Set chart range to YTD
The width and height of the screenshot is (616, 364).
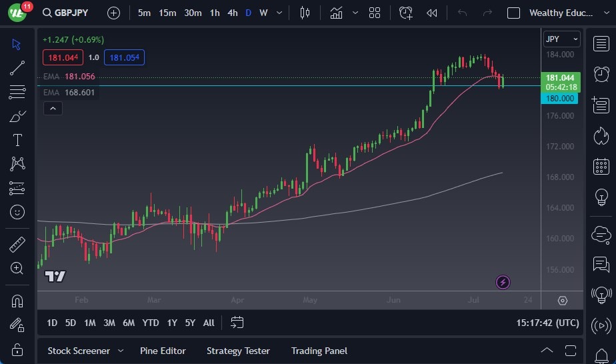(x=151, y=323)
